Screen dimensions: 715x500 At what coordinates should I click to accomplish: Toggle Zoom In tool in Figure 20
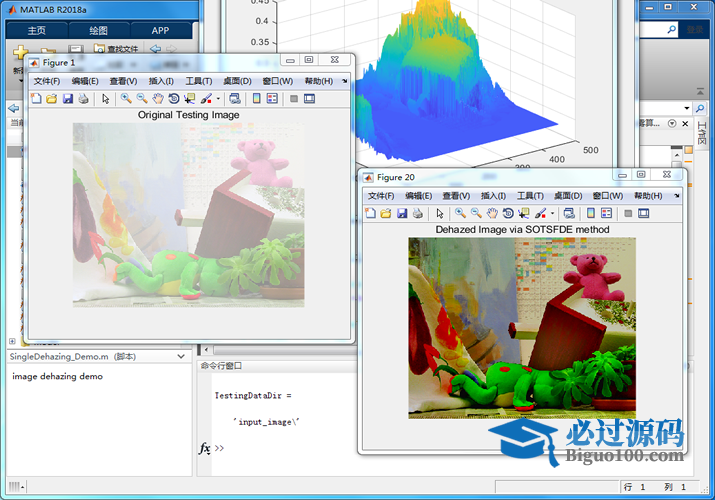[x=460, y=213]
